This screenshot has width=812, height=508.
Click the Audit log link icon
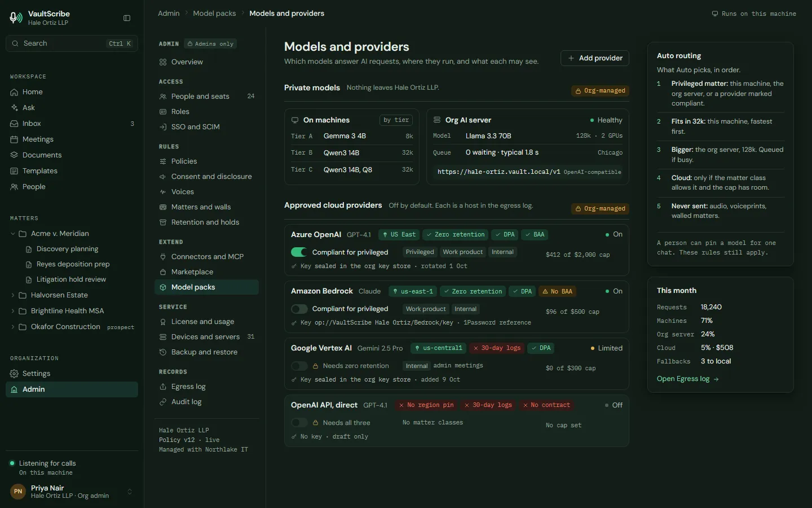click(163, 402)
